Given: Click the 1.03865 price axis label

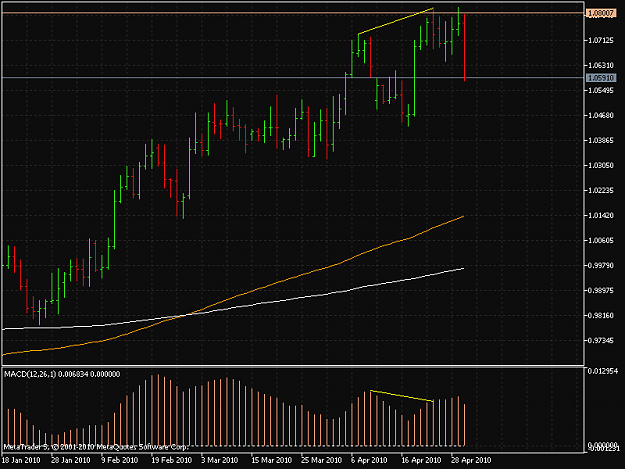Looking at the screenshot, I should [x=601, y=140].
